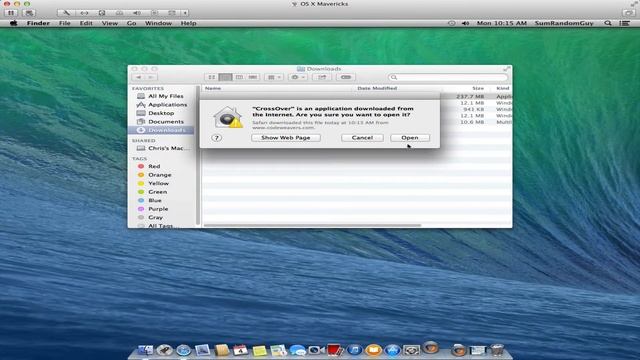
Task: Open the File menu
Action: pyautogui.click(x=64, y=23)
